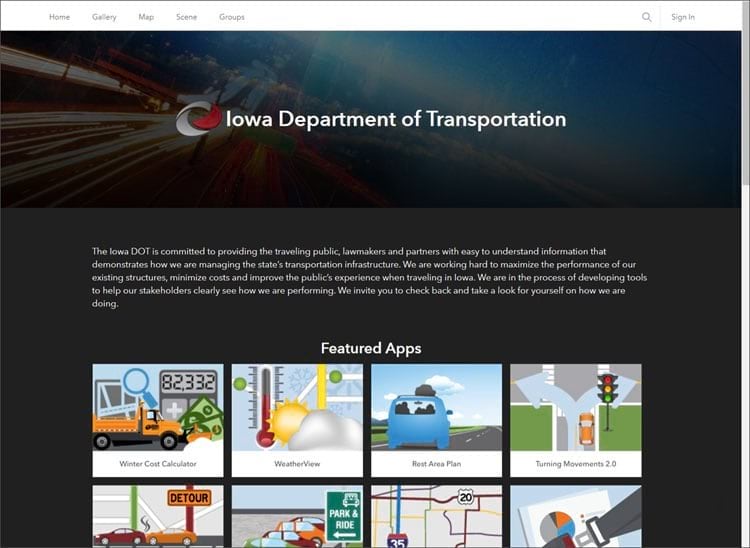The width and height of the screenshot is (750, 548).
Task: Open the Detour sign app thumbnail
Action: (x=158, y=516)
